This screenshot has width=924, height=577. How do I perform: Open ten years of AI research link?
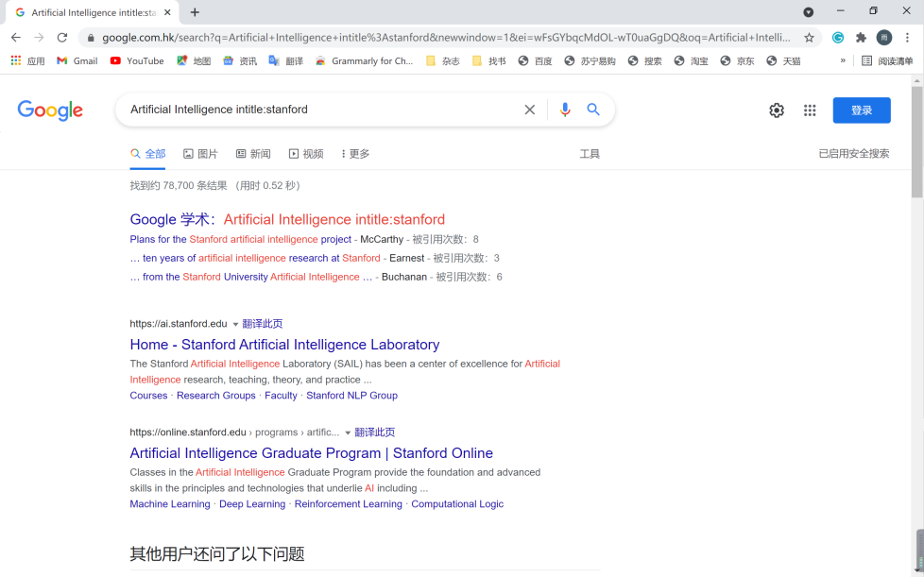pos(255,258)
